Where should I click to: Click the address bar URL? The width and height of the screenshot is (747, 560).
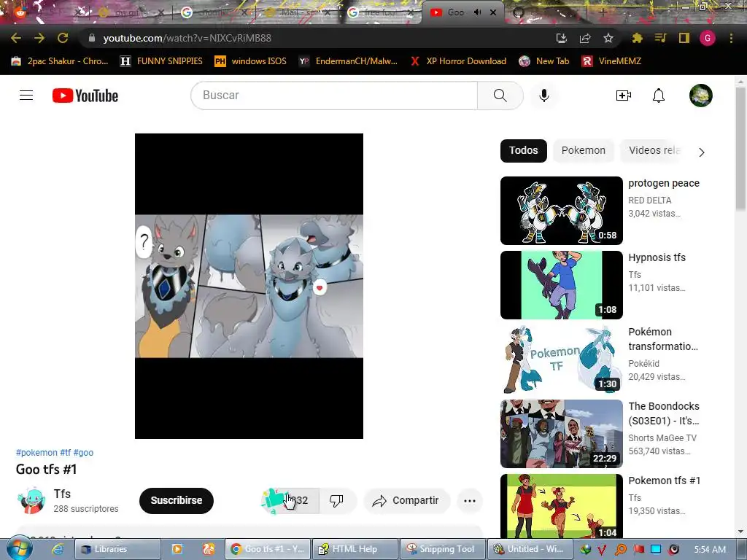pyautogui.click(x=187, y=38)
